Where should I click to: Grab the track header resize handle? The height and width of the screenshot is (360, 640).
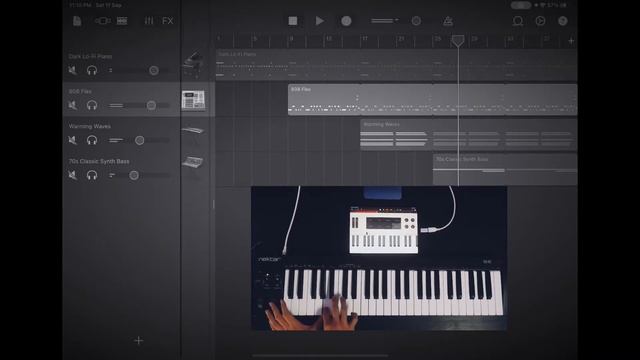[213, 204]
